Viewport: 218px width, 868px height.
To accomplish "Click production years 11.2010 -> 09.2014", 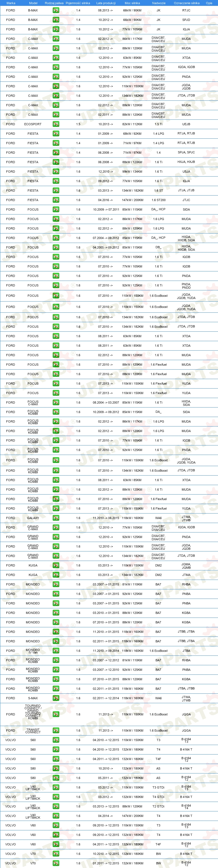I will coord(106,651).
